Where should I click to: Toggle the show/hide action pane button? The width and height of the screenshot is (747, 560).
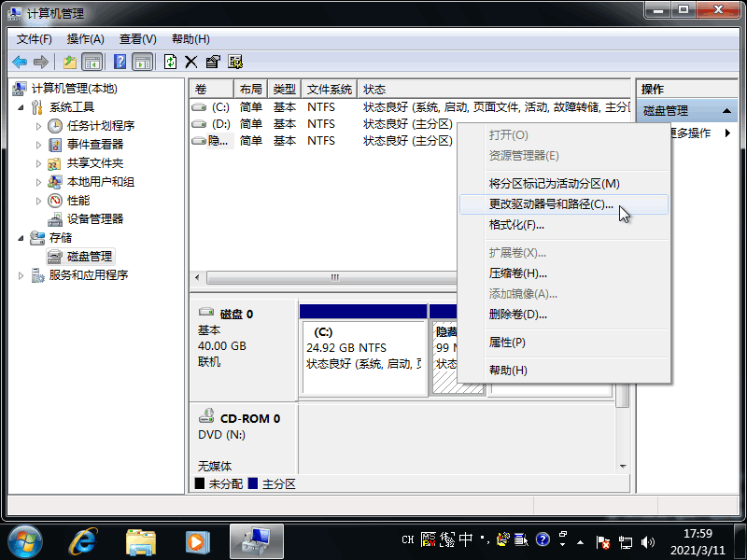(142, 62)
